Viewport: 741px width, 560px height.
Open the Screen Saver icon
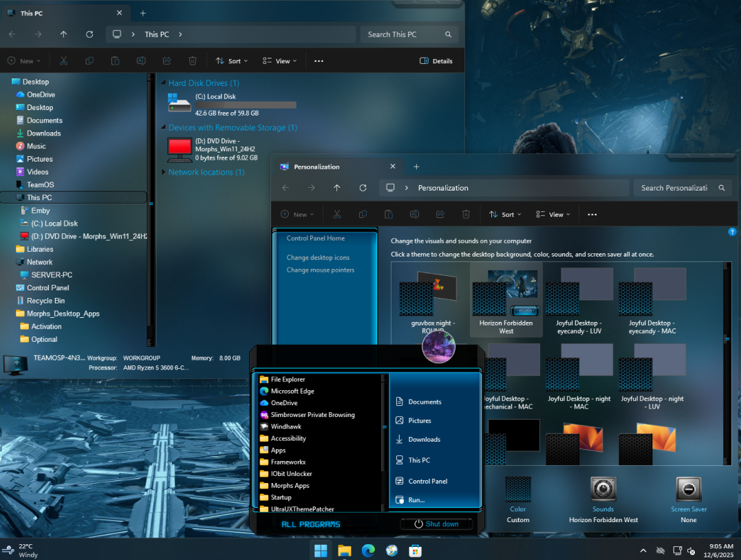pos(689,489)
